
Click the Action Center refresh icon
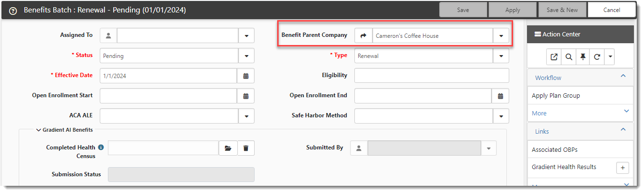point(597,57)
